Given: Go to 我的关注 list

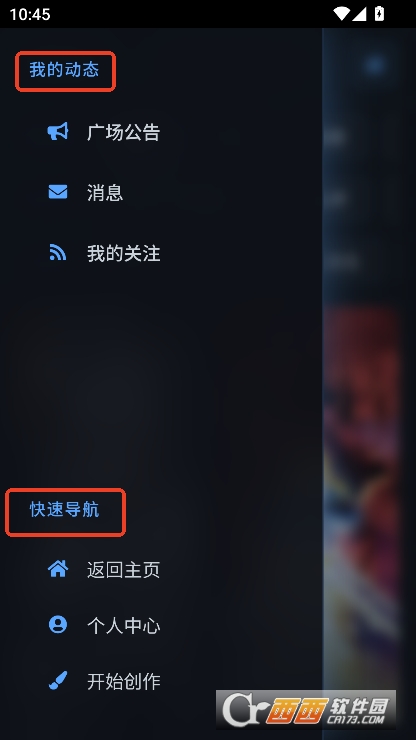Looking at the screenshot, I should pyautogui.click(x=161, y=253).
